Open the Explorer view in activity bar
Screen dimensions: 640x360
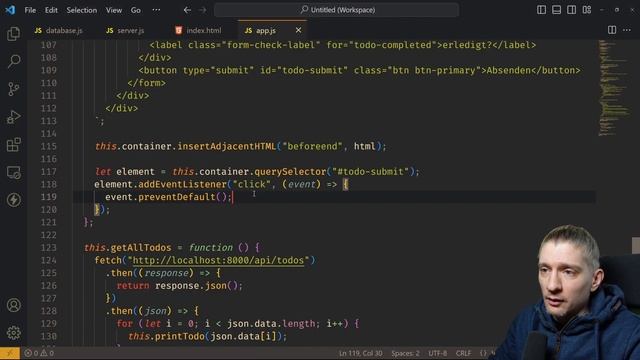pos(13,34)
